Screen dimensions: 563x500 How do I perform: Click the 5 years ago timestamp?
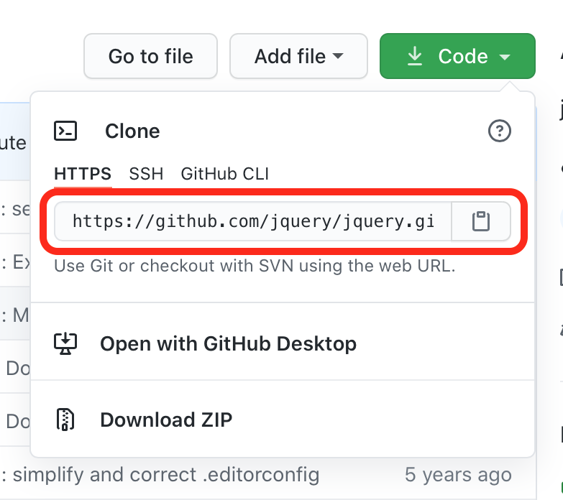coord(458,475)
